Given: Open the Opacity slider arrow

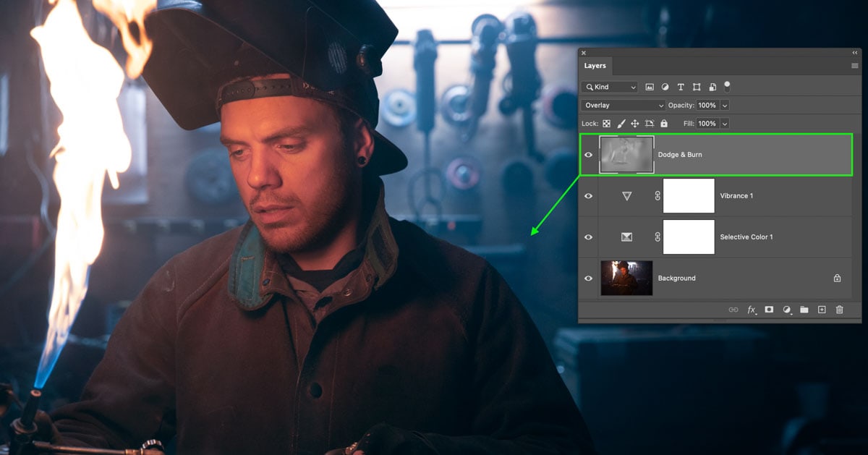Looking at the screenshot, I should (725, 106).
